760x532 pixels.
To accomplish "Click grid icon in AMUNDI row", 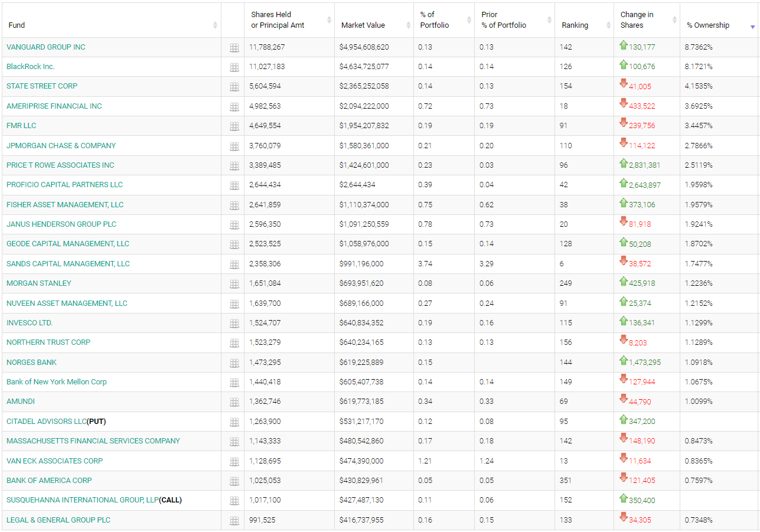I will tap(234, 402).
